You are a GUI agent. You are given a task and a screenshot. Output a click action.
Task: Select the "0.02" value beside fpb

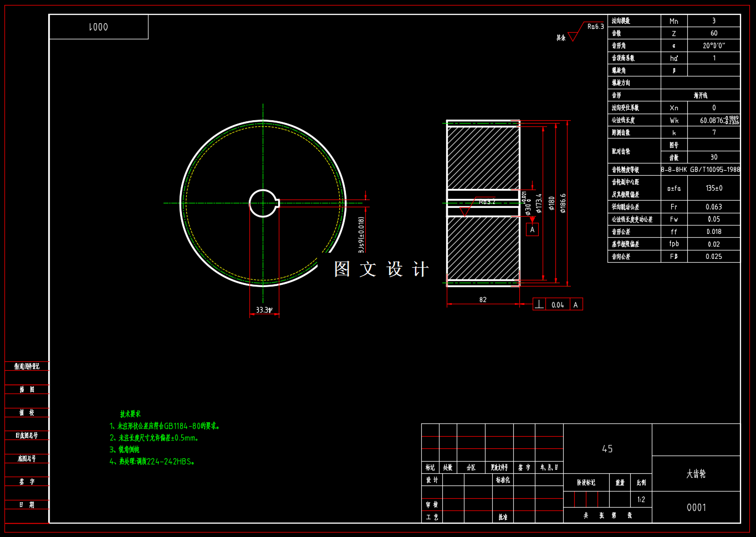click(x=714, y=244)
